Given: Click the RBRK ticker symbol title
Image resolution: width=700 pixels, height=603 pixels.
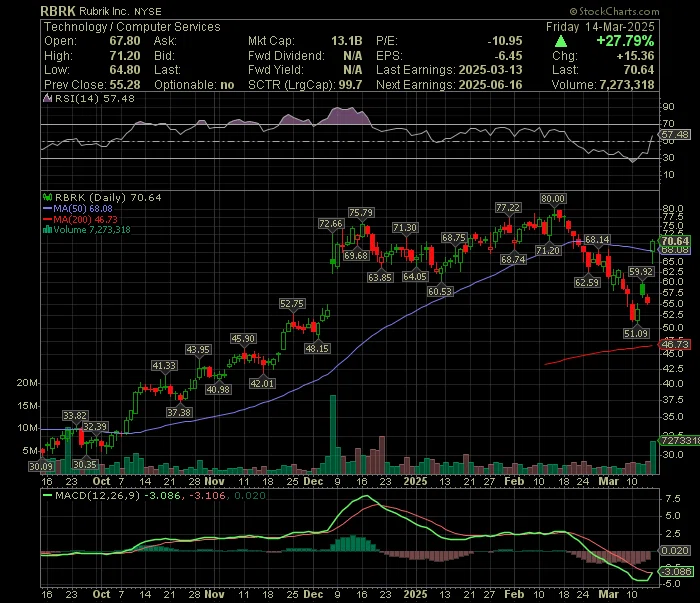Looking at the screenshot, I should 58,11.
